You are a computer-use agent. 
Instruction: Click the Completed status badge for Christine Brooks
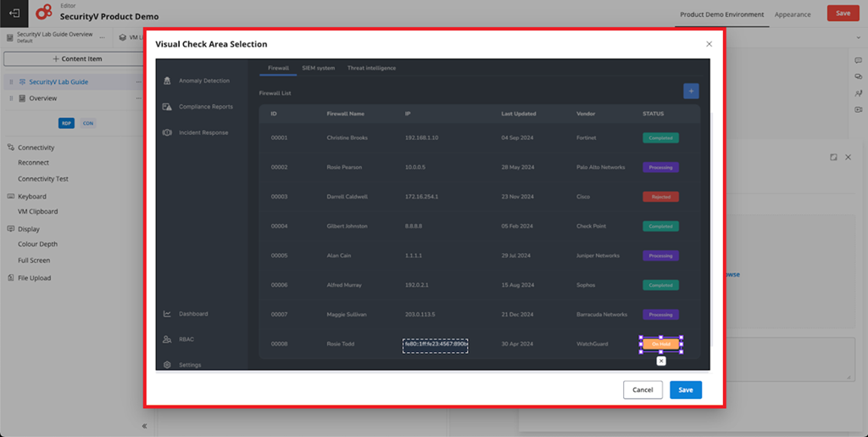pos(660,138)
